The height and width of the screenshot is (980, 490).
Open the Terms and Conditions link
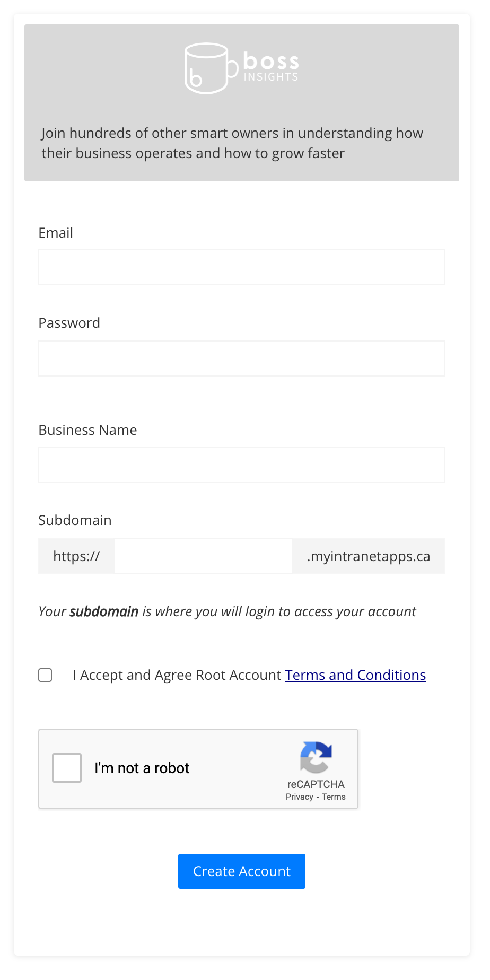click(355, 675)
